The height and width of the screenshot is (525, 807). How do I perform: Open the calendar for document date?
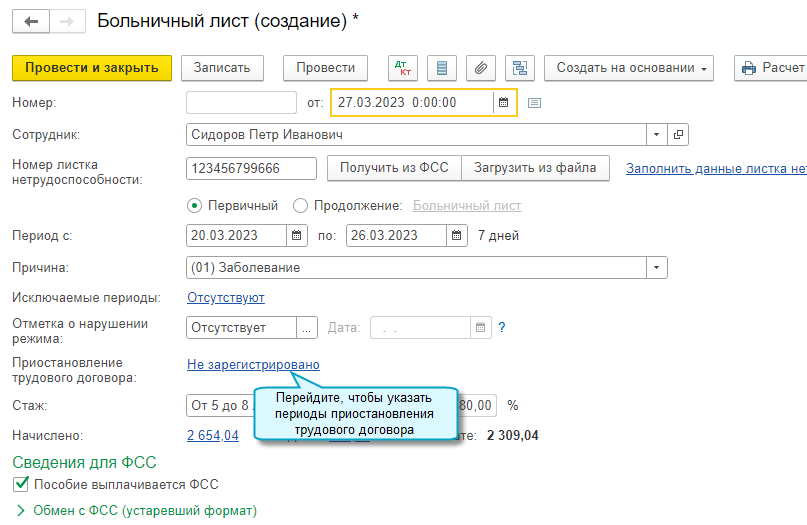point(504,102)
